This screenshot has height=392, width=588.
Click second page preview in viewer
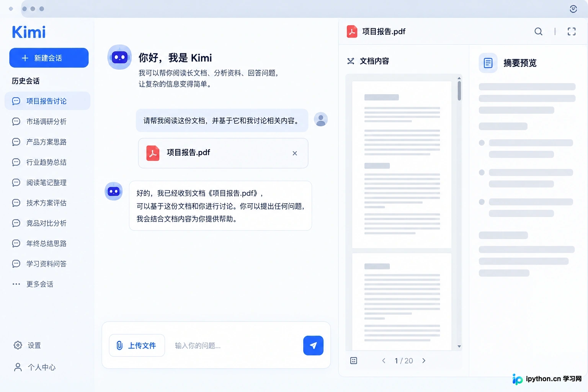click(402, 302)
